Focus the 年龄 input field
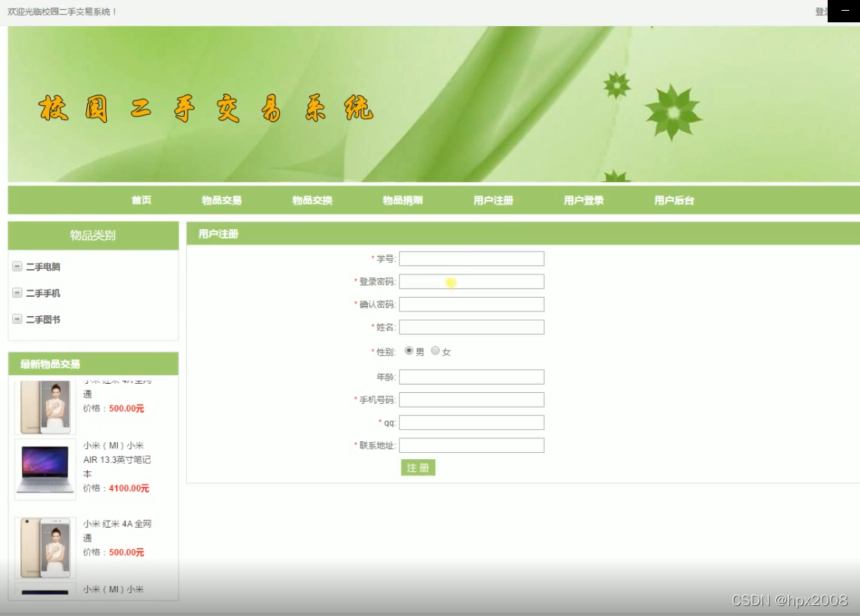This screenshot has height=616, width=860. [472, 377]
